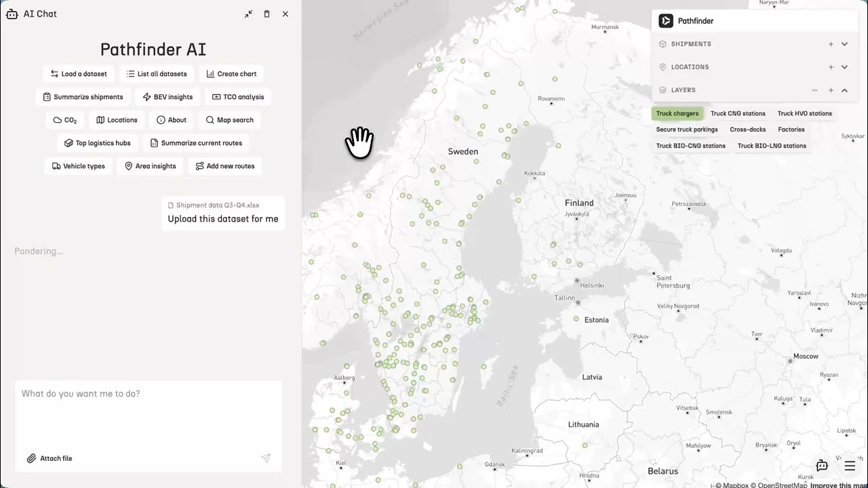868x488 pixels.
Task: Close the AI Chat panel
Action: pyautogui.click(x=285, y=14)
